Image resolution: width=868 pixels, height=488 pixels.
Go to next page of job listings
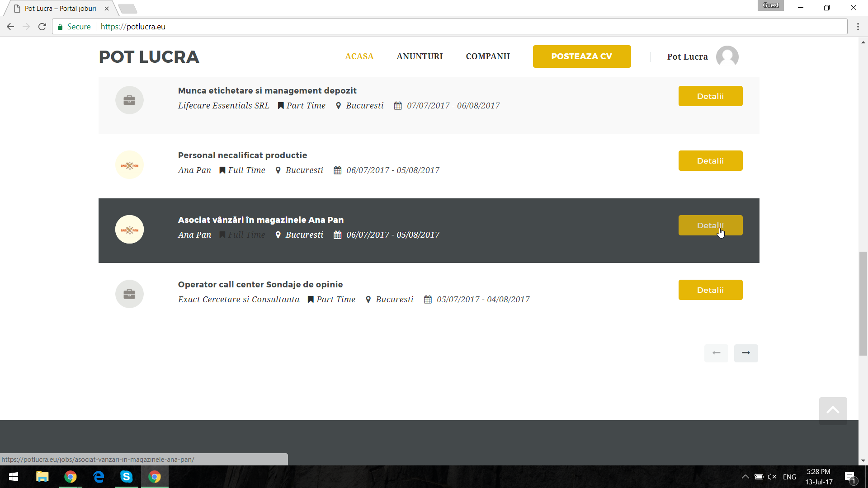(x=746, y=353)
